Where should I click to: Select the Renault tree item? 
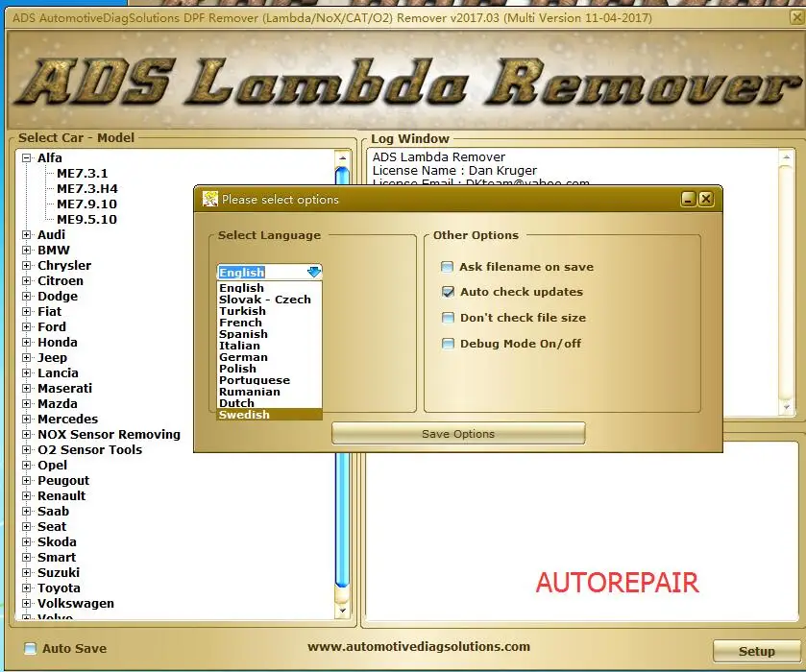(x=61, y=496)
